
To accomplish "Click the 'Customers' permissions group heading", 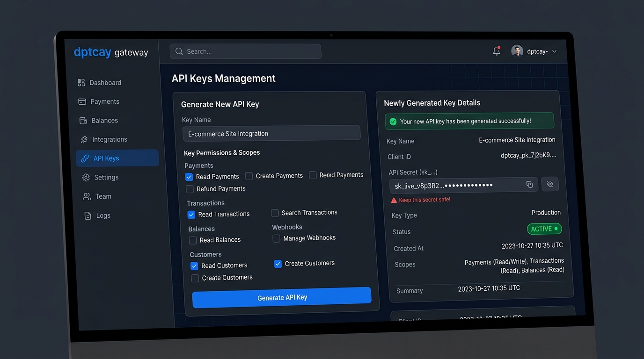I will (205, 255).
